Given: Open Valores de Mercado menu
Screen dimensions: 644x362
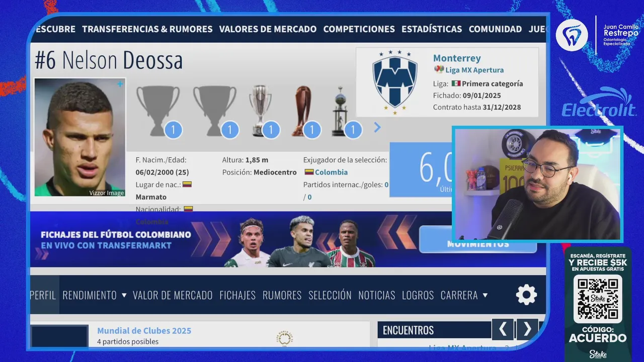Looking at the screenshot, I should click(x=268, y=29).
